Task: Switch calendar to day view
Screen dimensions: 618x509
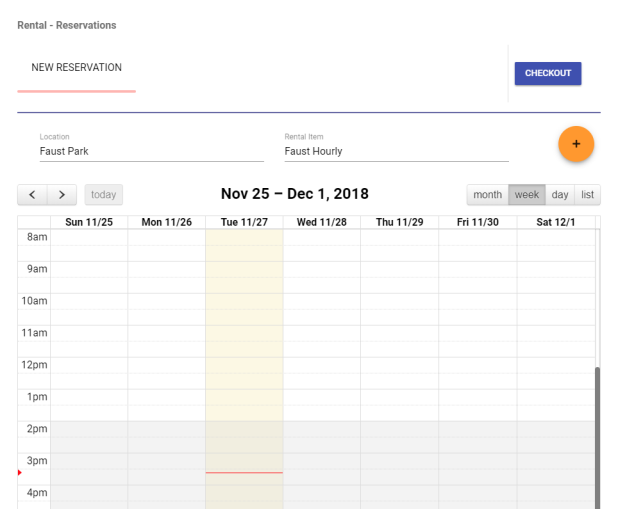Action: pos(560,194)
